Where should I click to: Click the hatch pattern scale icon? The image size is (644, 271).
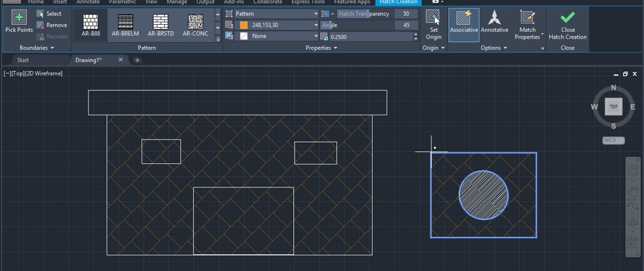click(324, 37)
